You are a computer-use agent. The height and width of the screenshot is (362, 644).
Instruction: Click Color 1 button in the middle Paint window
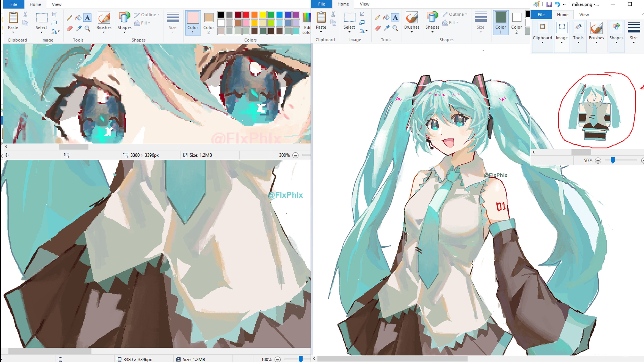tap(500, 22)
